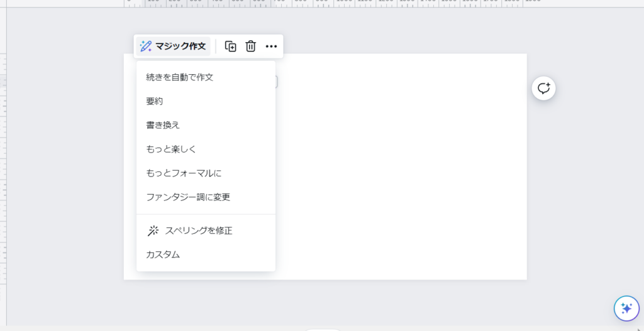Image resolution: width=644 pixels, height=331 pixels.
Task: Click the text box edge behind menu
Action: (276, 82)
